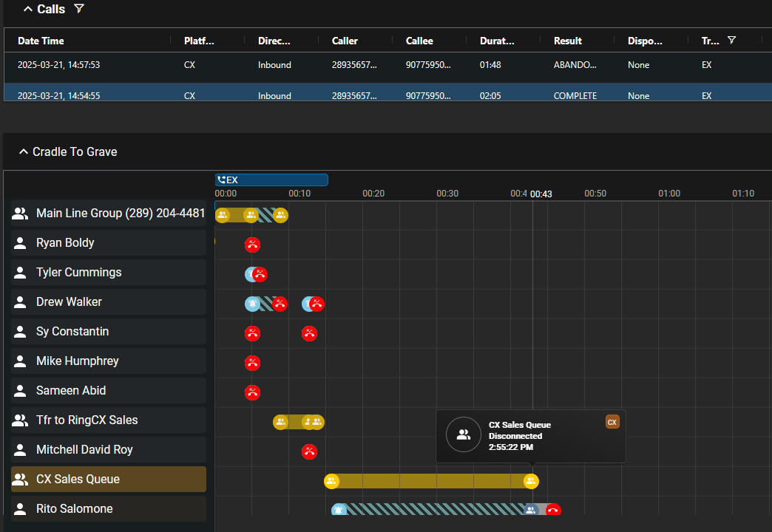Select Main Line Group (289) 204-4481 row

point(108,213)
